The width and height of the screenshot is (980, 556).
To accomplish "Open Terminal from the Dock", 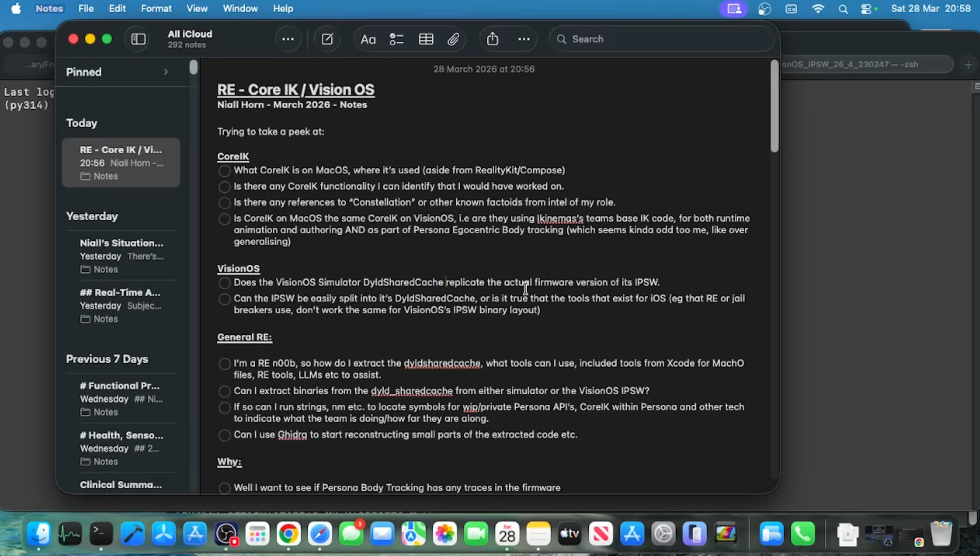I will [x=101, y=533].
